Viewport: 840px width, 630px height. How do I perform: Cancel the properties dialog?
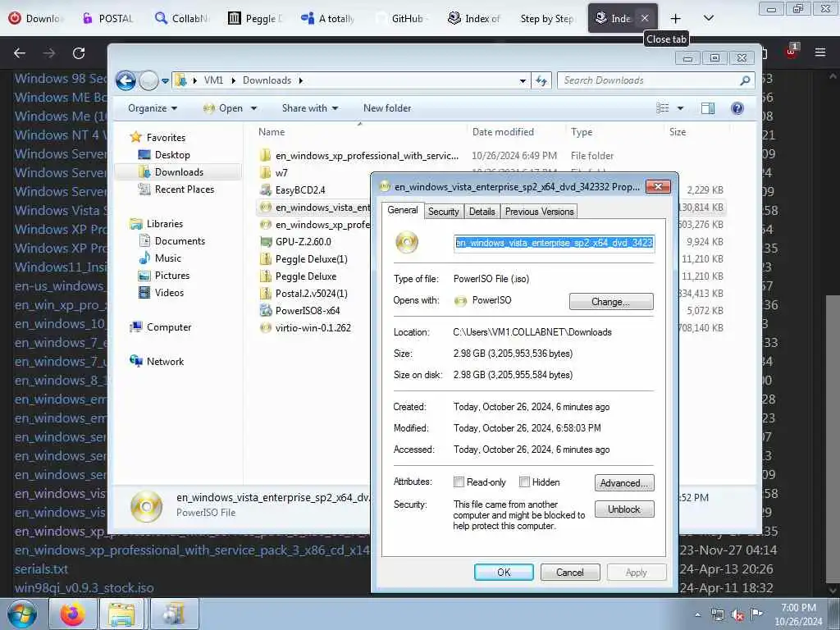point(570,572)
